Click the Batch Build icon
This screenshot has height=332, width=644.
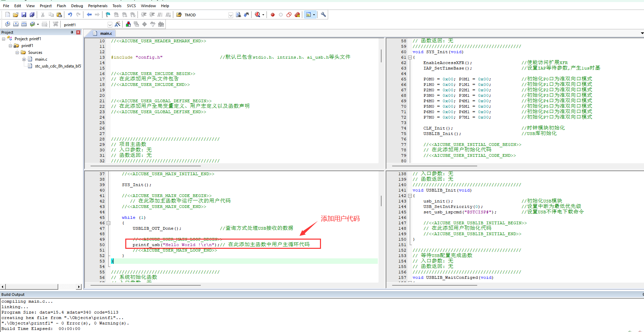(32, 24)
